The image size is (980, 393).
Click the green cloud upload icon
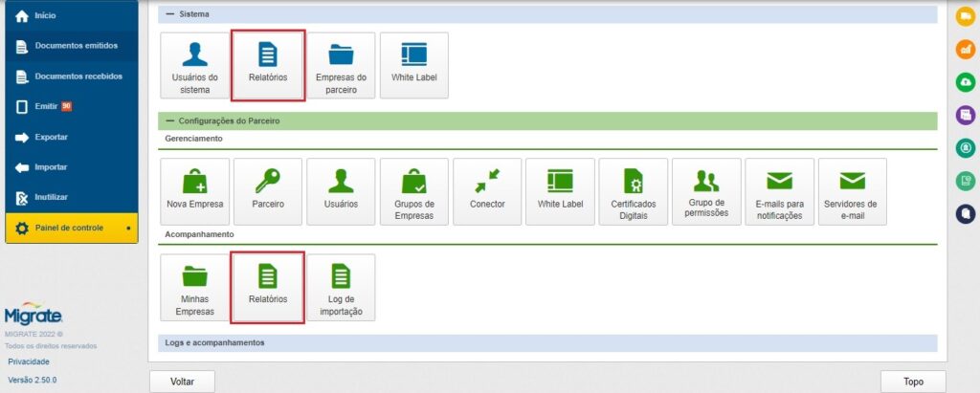[x=966, y=82]
